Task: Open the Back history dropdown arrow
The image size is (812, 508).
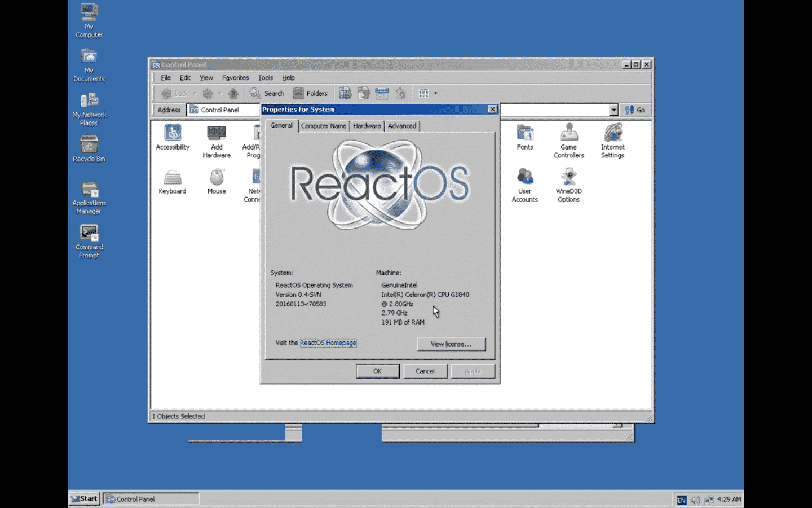Action: (x=195, y=94)
